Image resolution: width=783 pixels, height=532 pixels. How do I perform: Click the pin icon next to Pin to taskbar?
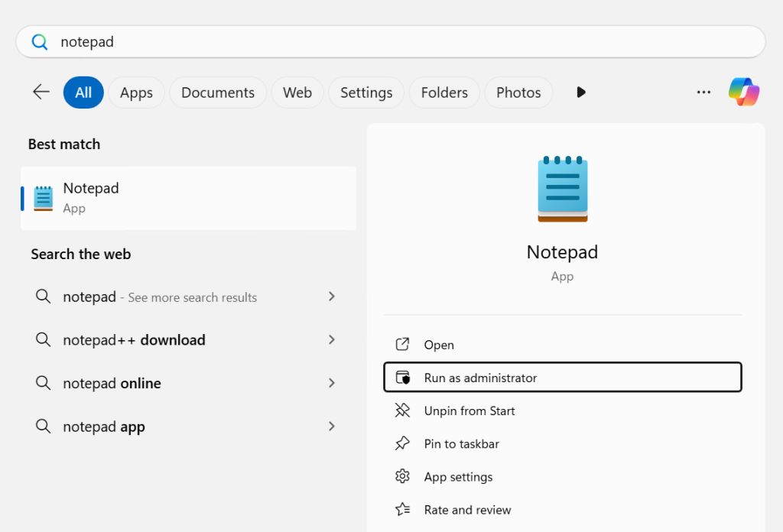coord(403,443)
